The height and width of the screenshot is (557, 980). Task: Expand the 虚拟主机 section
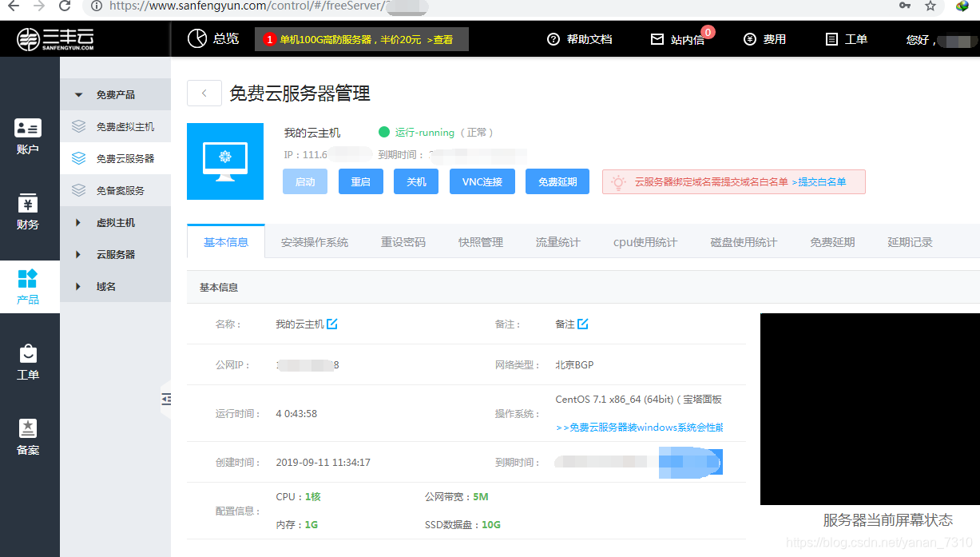coord(115,222)
